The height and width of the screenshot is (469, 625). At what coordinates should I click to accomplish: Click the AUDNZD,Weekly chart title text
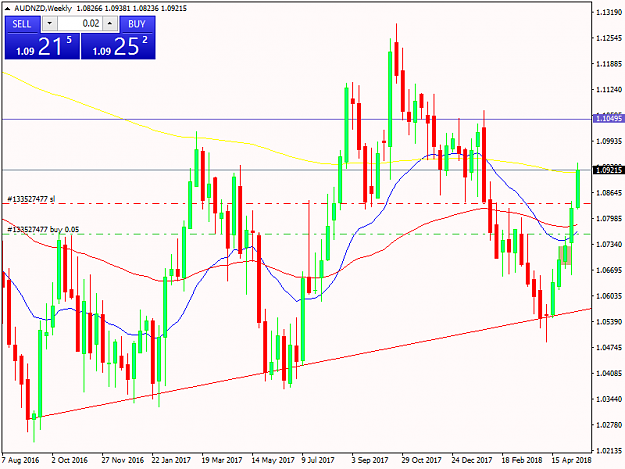click(x=43, y=8)
